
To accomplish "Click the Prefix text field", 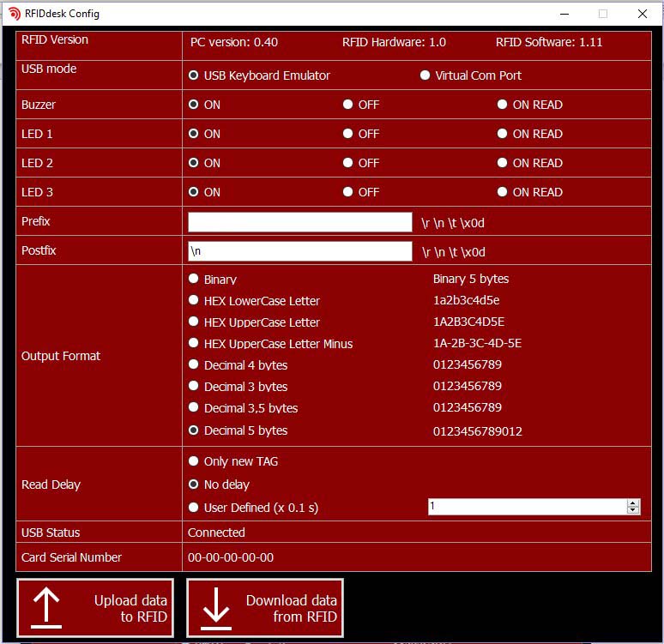I will tap(299, 222).
